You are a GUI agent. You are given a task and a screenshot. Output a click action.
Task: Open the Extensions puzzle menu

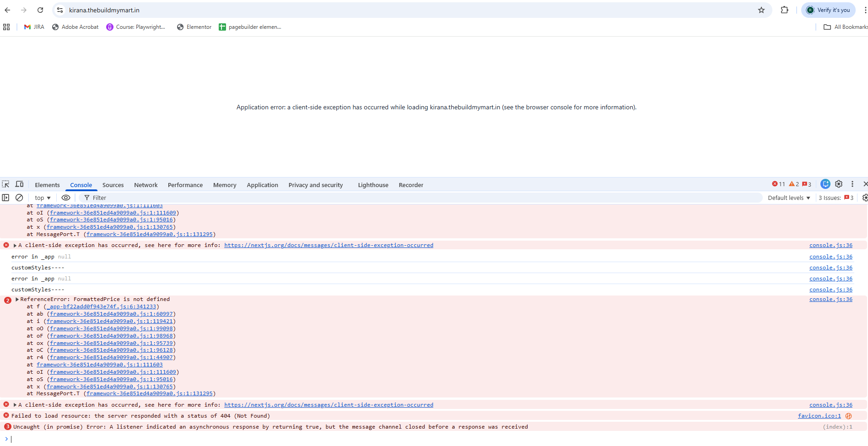tap(785, 10)
